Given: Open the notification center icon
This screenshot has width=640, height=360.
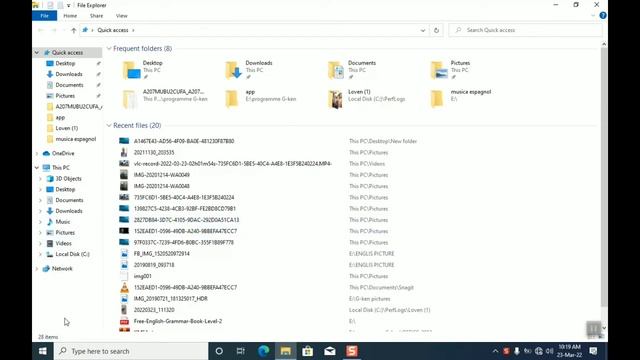Looking at the screenshot, I should pos(593,351).
